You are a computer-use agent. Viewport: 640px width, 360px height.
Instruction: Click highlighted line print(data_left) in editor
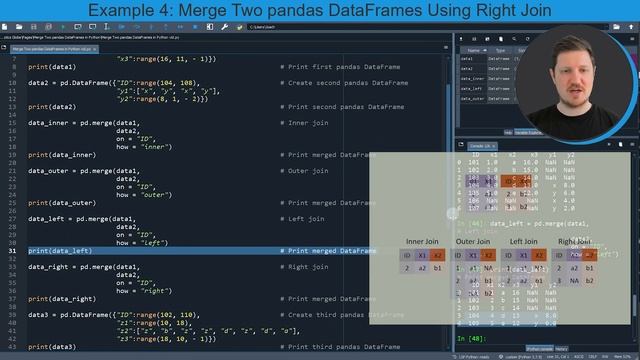tap(60, 251)
